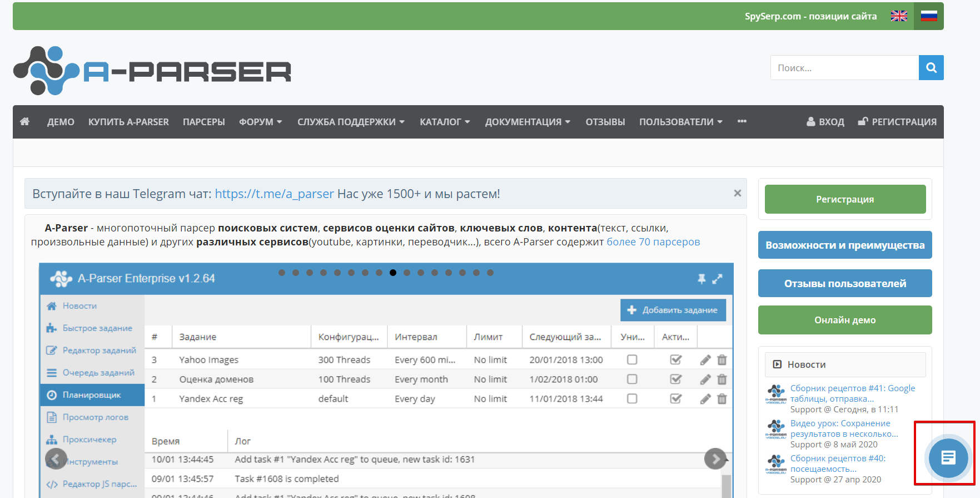Read the Сборник рецептов #41 news link
Screen dimensions: 980x498
853,393
